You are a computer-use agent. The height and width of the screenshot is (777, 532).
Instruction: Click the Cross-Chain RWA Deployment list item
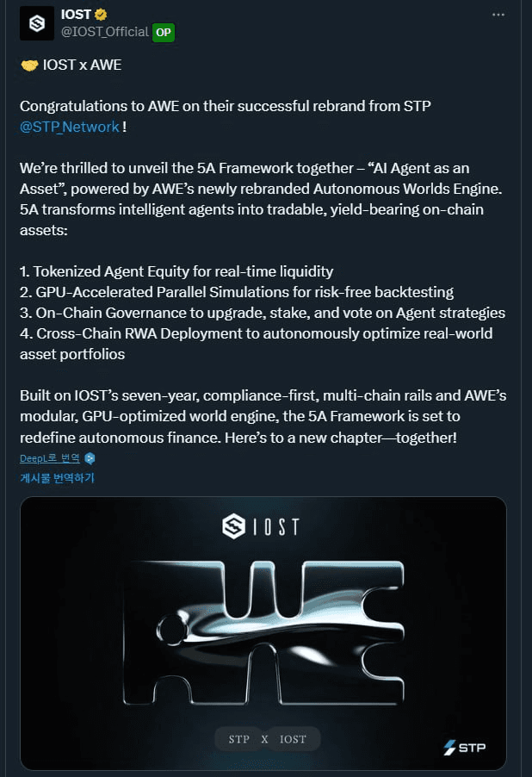tap(256, 333)
